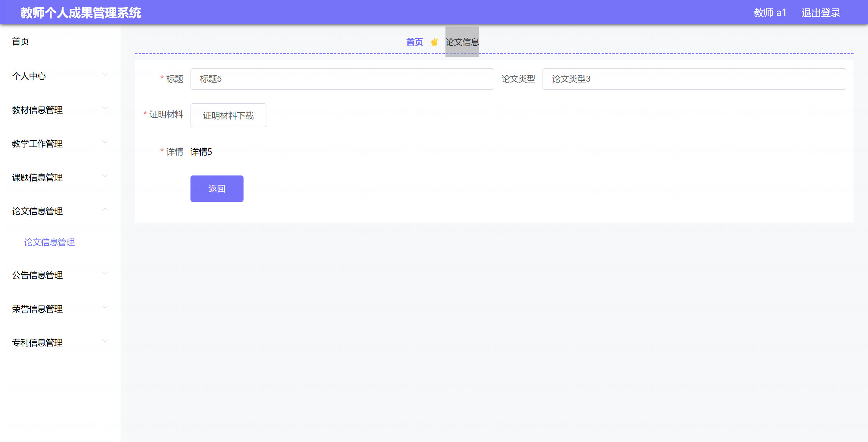The width and height of the screenshot is (868, 442).
Task: Expand the 教学工作管理 chevron
Action: click(105, 142)
